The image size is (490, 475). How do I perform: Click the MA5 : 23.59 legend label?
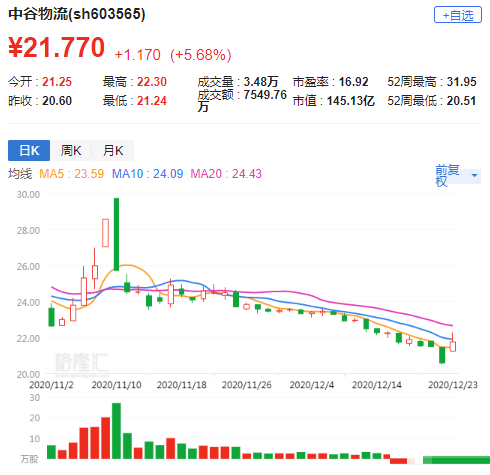coord(71,174)
